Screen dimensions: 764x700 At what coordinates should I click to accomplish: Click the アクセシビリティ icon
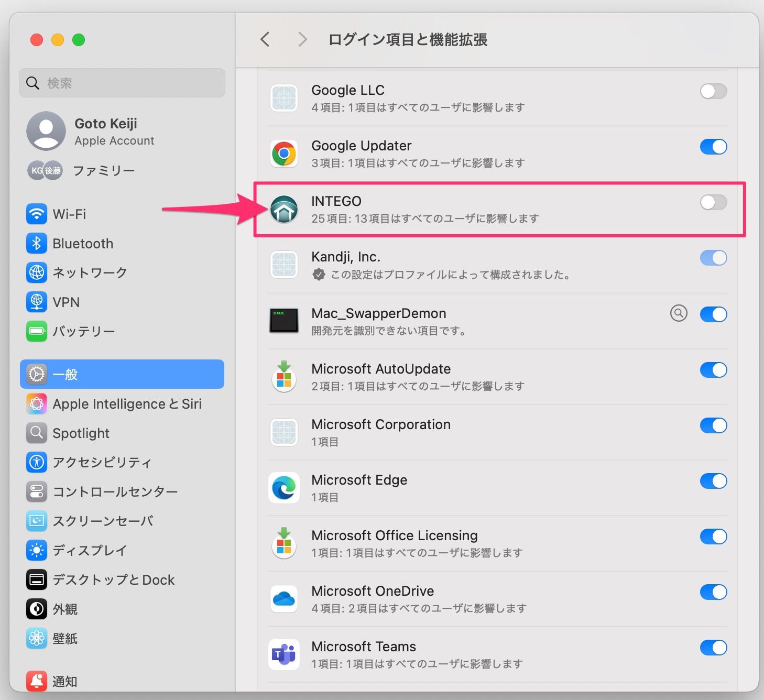[x=37, y=462]
